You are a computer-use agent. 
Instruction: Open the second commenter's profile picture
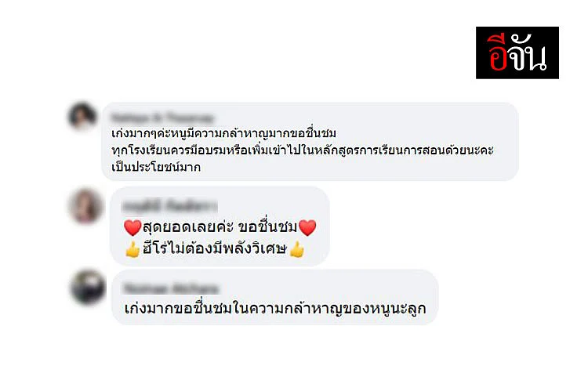coord(86,206)
